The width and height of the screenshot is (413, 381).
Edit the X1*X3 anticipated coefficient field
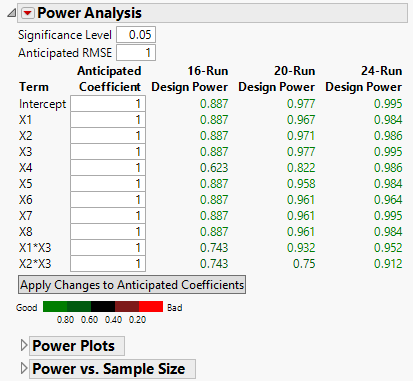(x=108, y=248)
